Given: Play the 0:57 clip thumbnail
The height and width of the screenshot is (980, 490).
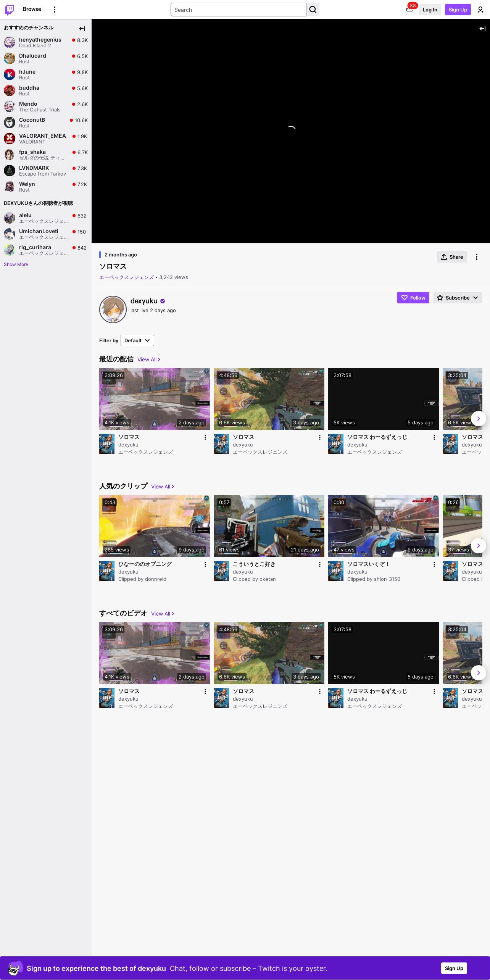Looking at the screenshot, I should point(269,526).
